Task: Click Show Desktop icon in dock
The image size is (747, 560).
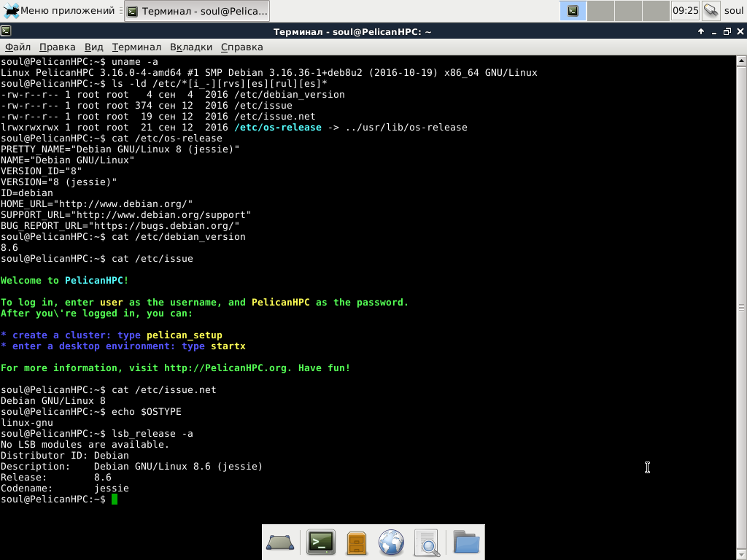Action: [x=280, y=542]
